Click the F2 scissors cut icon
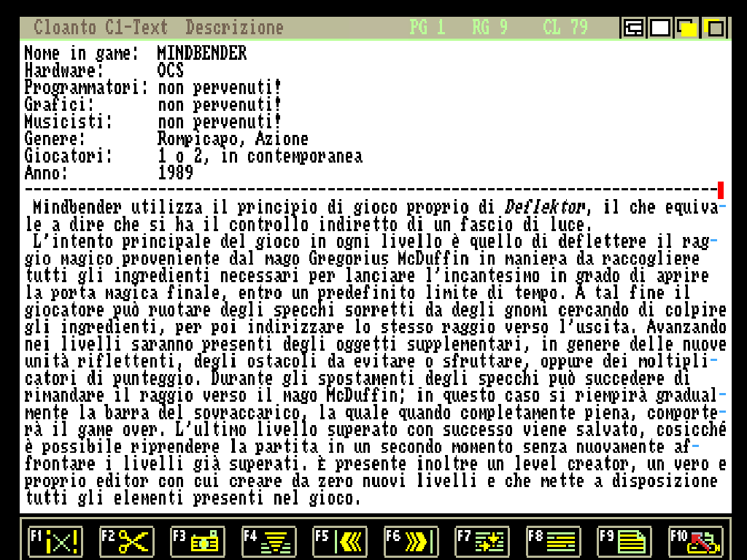 coord(126,542)
